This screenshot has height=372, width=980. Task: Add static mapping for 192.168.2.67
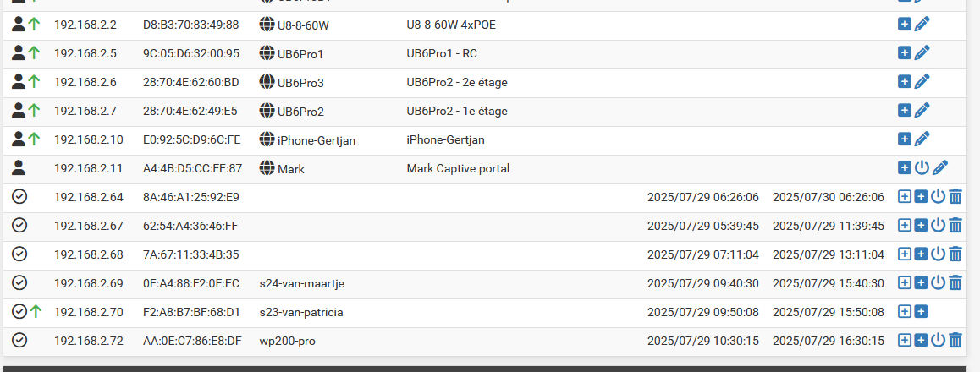click(905, 226)
